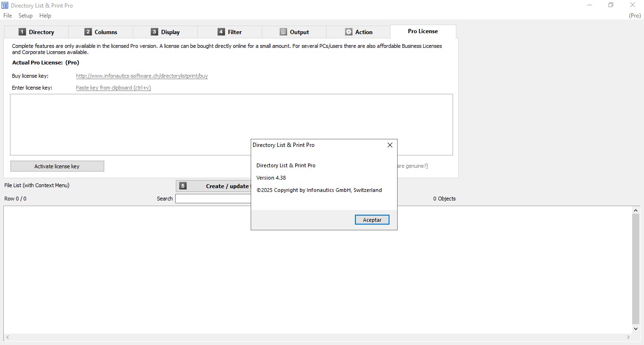
Task: Open the File menu
Action: point(8,16)
